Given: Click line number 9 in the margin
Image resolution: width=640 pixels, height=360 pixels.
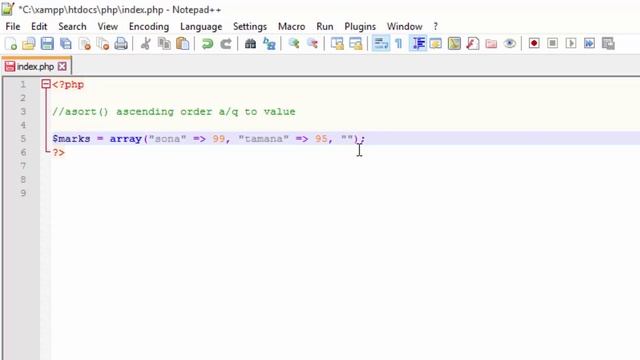Looking at the screenshot, I should click(x=23, y=193).
